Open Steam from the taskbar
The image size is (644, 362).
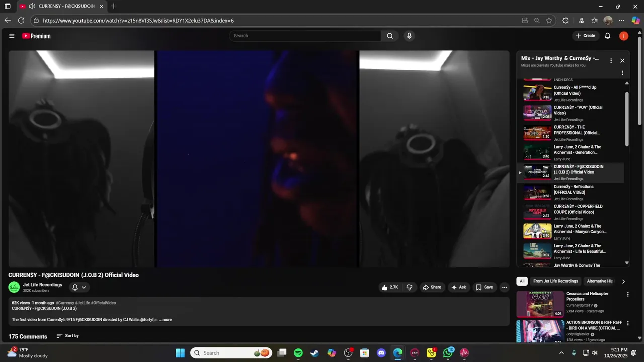314,353
